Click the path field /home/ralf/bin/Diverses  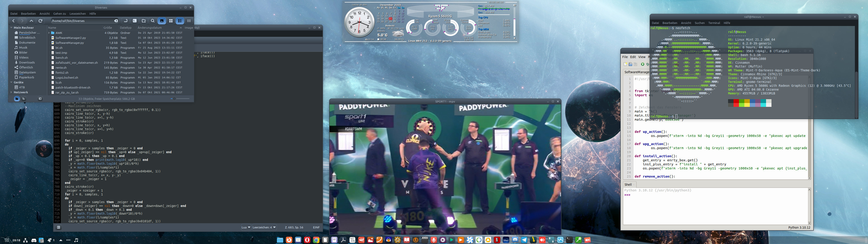(81, 21)
